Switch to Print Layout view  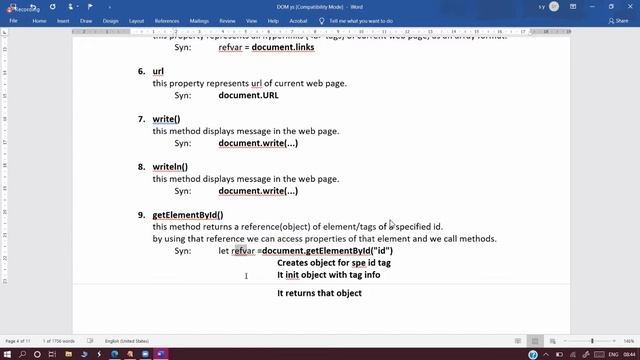click(x=535, y=341)
